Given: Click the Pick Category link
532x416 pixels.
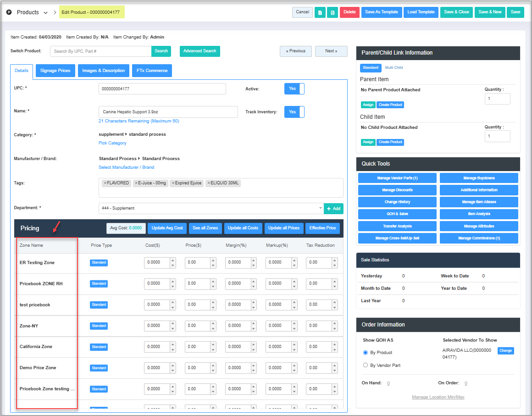Looking at the screenshot, I should 112,143.
